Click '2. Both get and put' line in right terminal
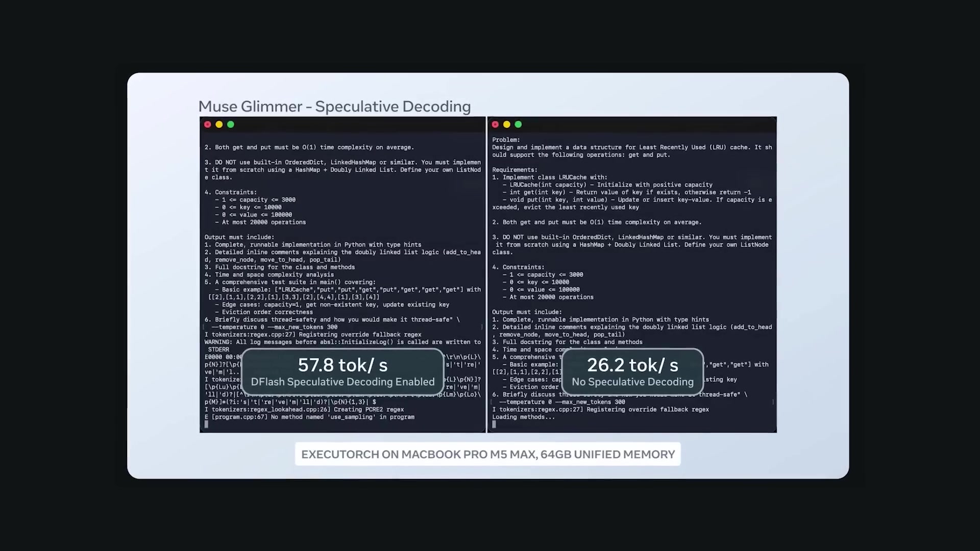980x551 pixels. click(597, 222)
